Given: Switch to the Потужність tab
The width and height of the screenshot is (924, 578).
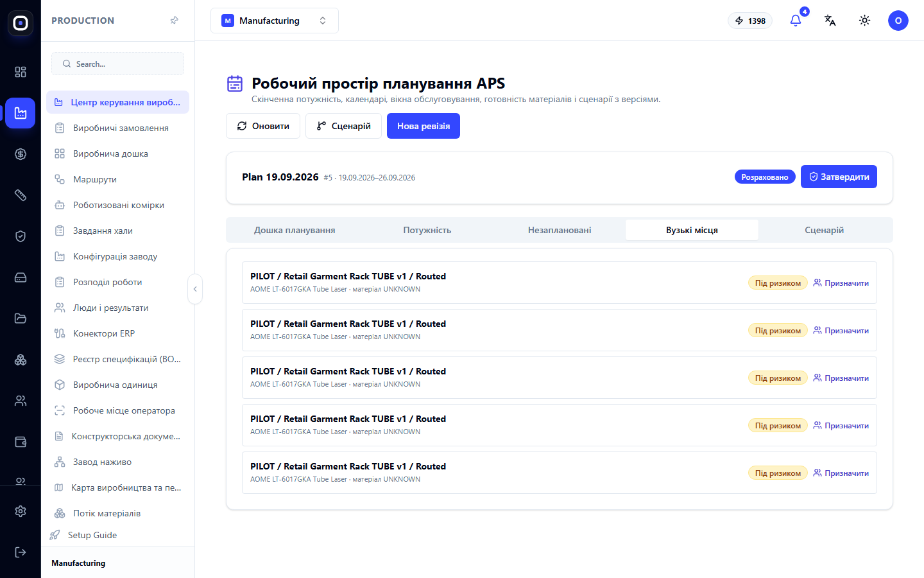Looking at the screenshot, I should (x=427, y=230).
